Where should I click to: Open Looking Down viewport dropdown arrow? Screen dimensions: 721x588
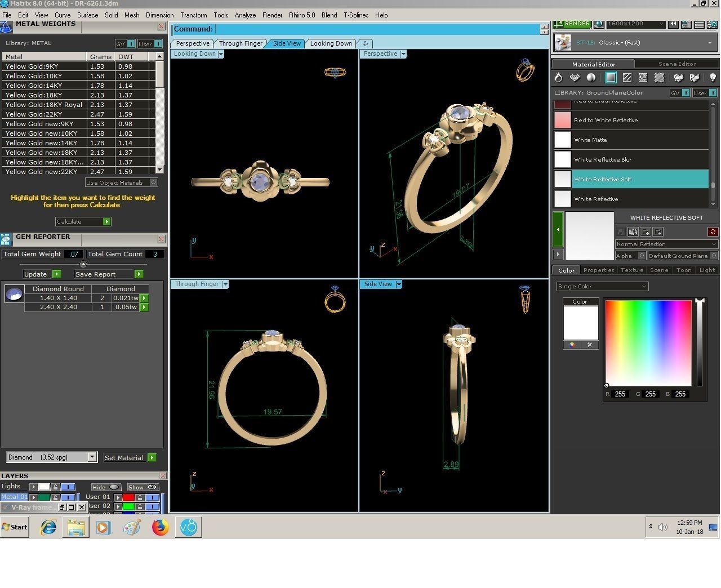[x=221, y=54]
